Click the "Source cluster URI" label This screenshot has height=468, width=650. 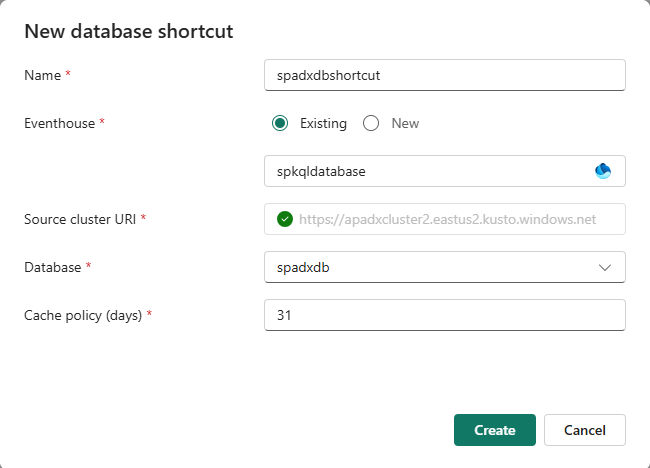80,219
